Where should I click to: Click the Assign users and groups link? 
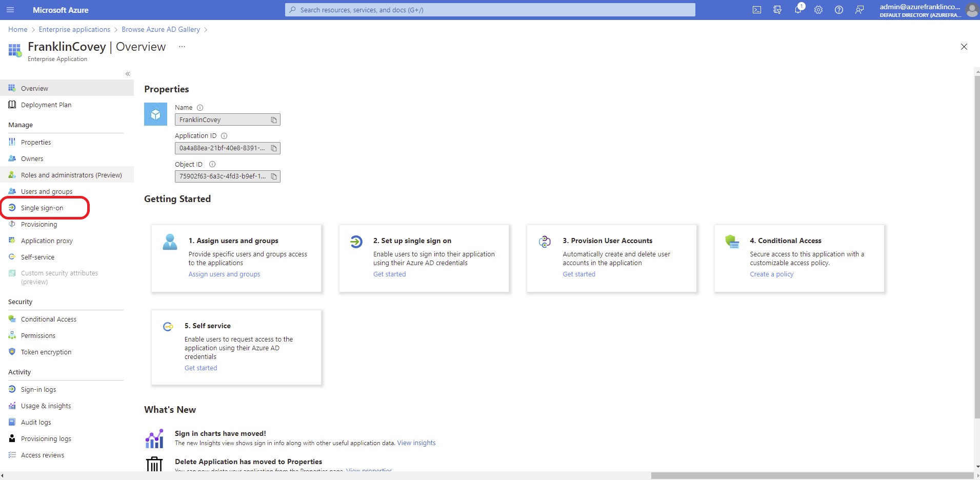(224, 273)
